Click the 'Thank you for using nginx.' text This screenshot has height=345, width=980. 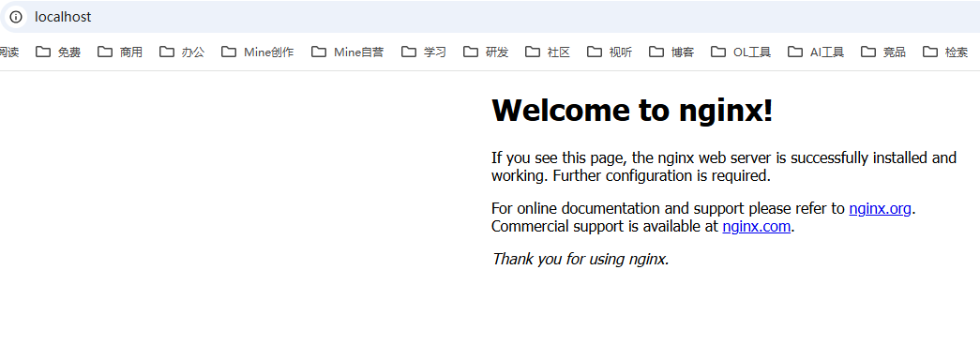[580, 259]
